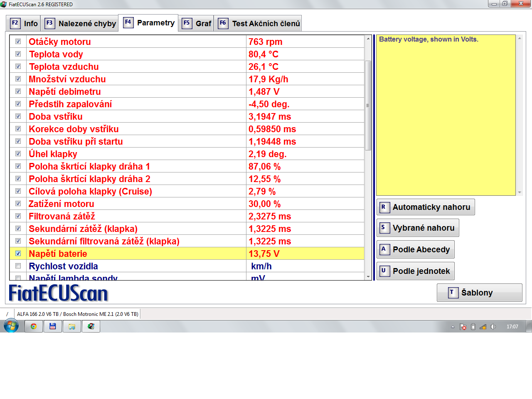Image resolution: width=532 pixels, height=399 pixels.
Task: Open the Nalezené chyby tab
Action: tap(81, 23)
